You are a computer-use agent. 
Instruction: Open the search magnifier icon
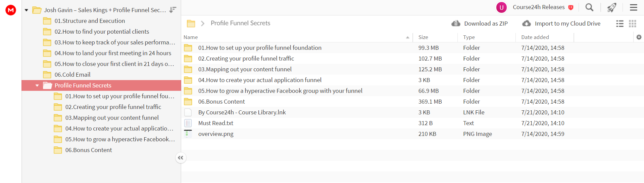pos(589,7)
